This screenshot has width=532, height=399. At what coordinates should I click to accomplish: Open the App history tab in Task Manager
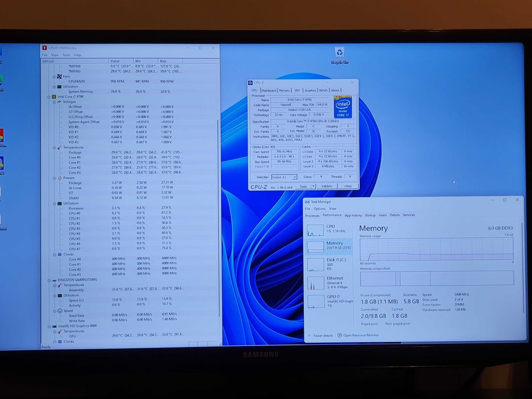coord(353,215)
